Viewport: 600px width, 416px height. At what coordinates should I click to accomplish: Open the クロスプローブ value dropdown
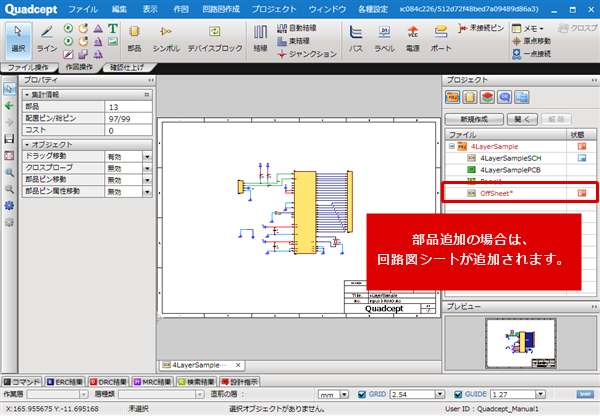click(147, 168)
